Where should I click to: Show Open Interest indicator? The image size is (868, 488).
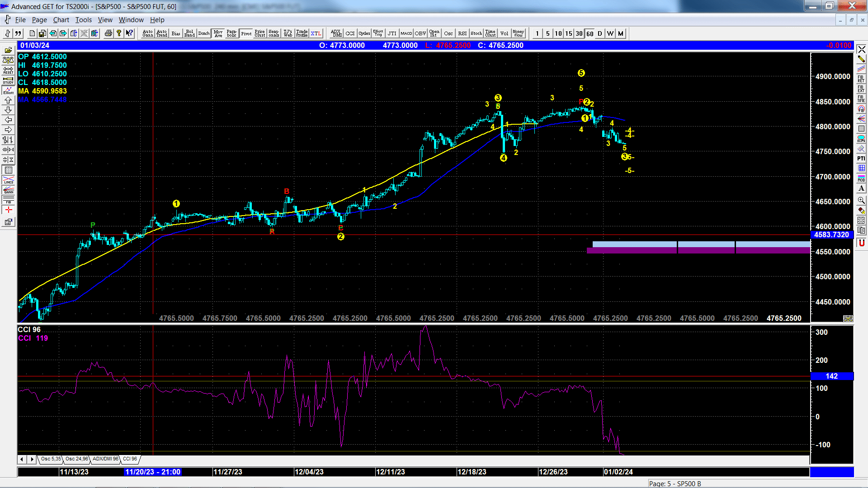(x=434, y=33)
